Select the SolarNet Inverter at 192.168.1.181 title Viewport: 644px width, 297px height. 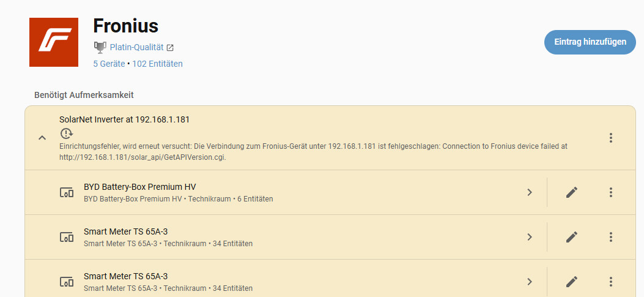pos(124,119)
